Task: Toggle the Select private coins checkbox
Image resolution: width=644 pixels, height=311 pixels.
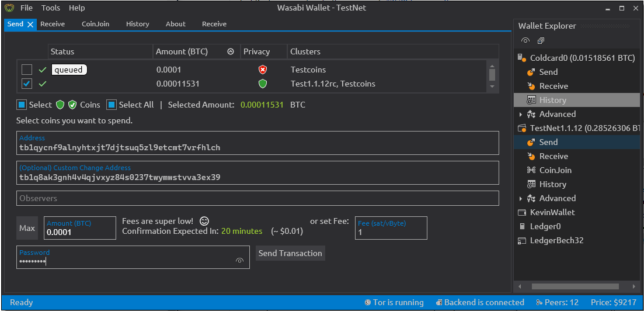Action: click(x=22, y=105)
